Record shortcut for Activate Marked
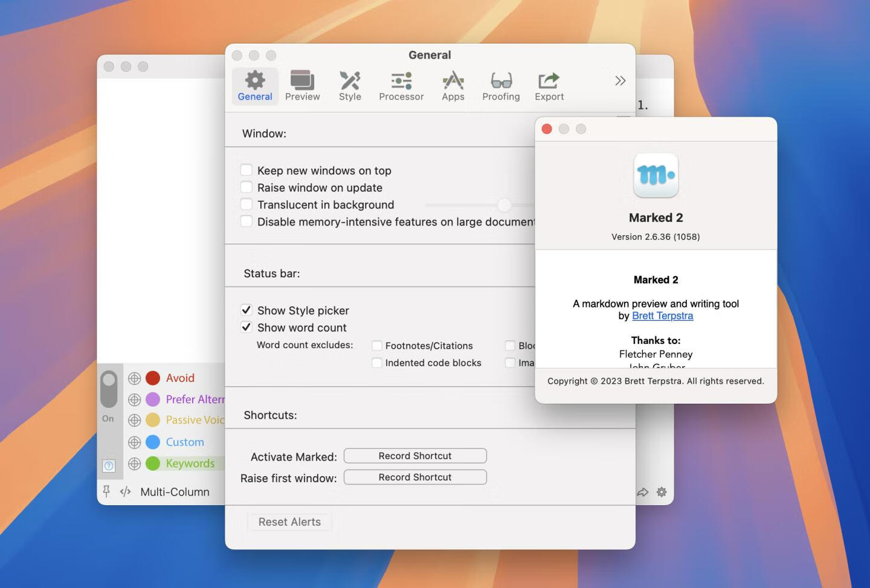The width and height of the screenshot is (870, 588). click(415, 456)
